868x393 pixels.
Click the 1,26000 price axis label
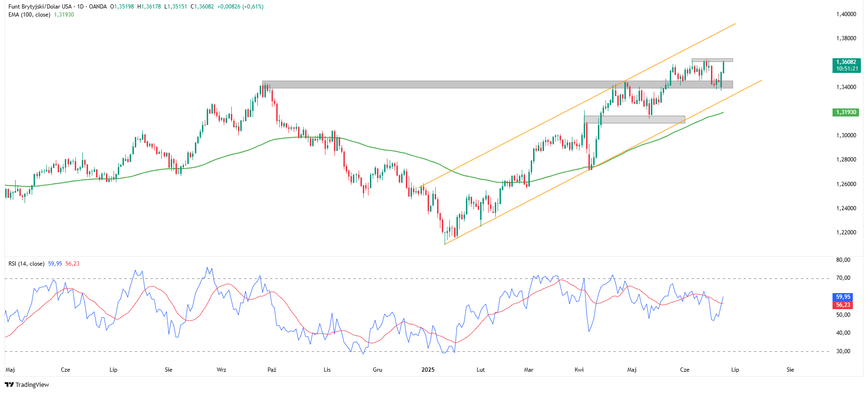[846, 184]
